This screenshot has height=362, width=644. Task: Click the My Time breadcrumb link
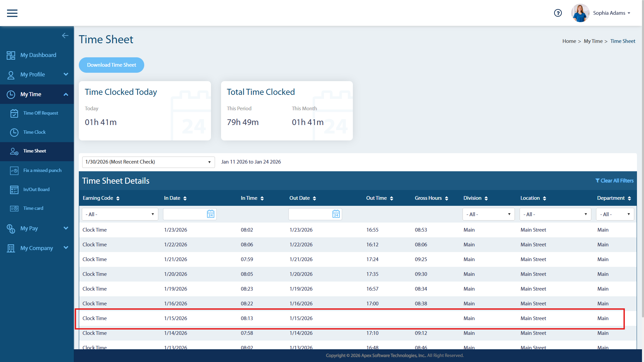coord(593,41)
